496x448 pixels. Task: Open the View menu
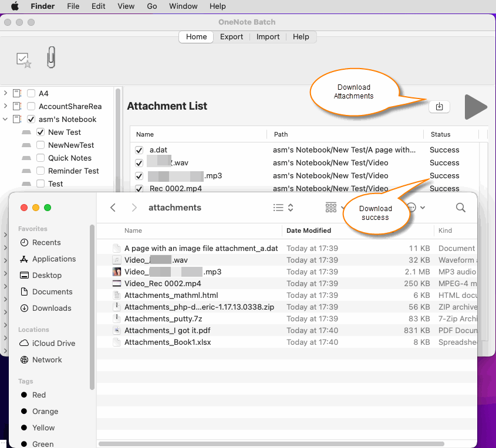126,6
